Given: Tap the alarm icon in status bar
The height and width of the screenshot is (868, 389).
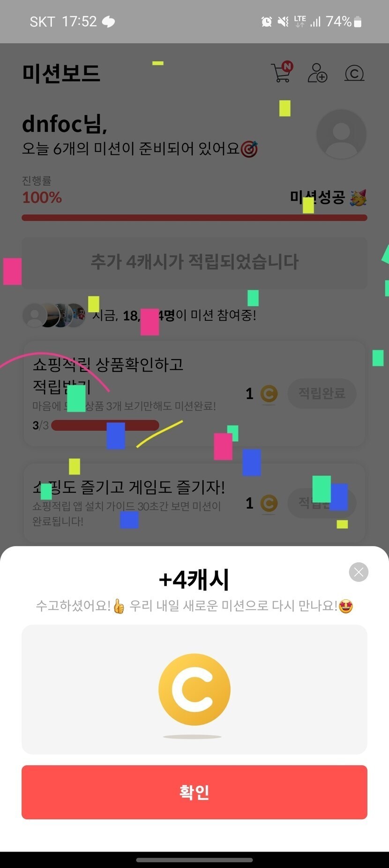Looking at the screenshot, I should tap(266, 22).
